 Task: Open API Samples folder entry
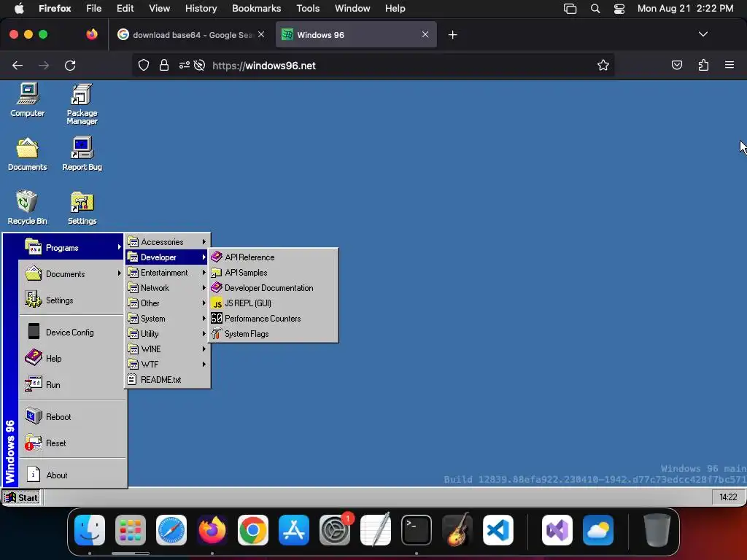click(274, 273)
